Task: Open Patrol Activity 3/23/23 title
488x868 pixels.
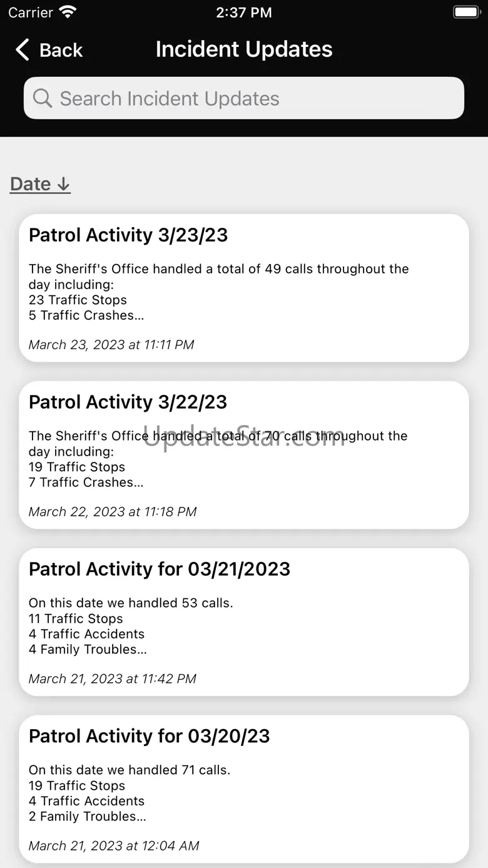Action: pos(128,235)
